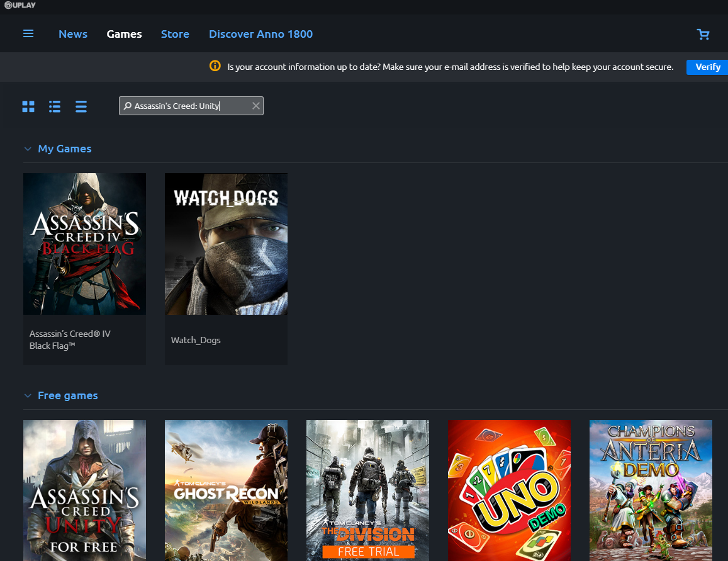This screenshot has height=561, width=728.
Task: Open the hamburger main menu
Action: pyautogui.click(x=28, y=34)
